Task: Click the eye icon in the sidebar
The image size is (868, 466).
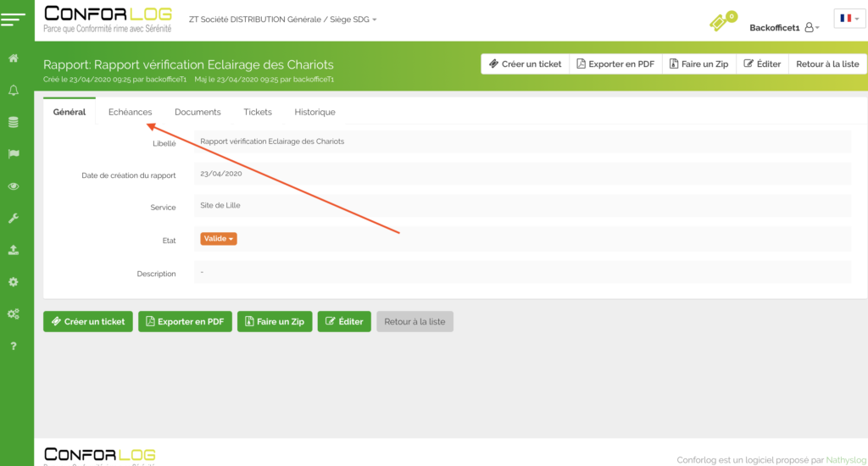Action: pos(14,186)
